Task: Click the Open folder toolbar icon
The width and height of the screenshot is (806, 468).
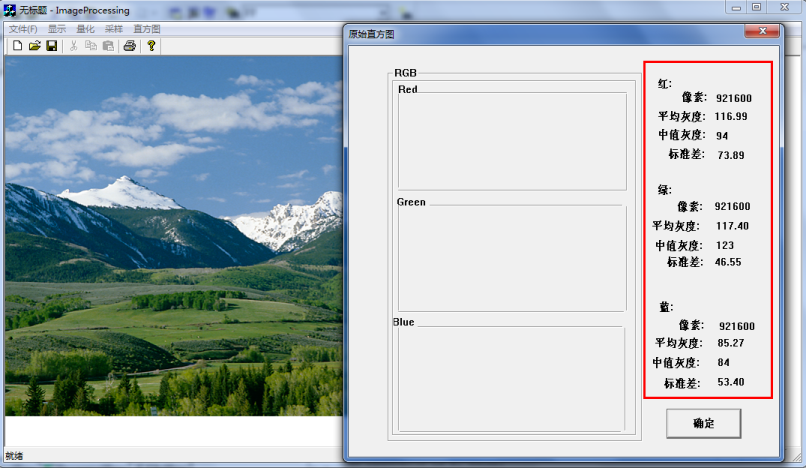Action: [x=34, y=46]
